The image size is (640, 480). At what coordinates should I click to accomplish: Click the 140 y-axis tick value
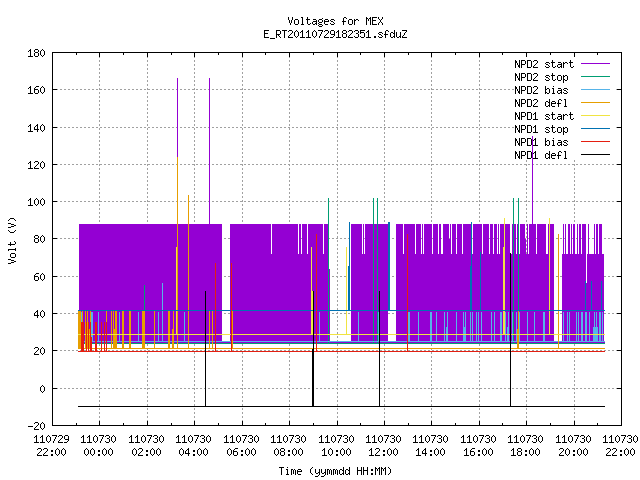pos(36,128)
